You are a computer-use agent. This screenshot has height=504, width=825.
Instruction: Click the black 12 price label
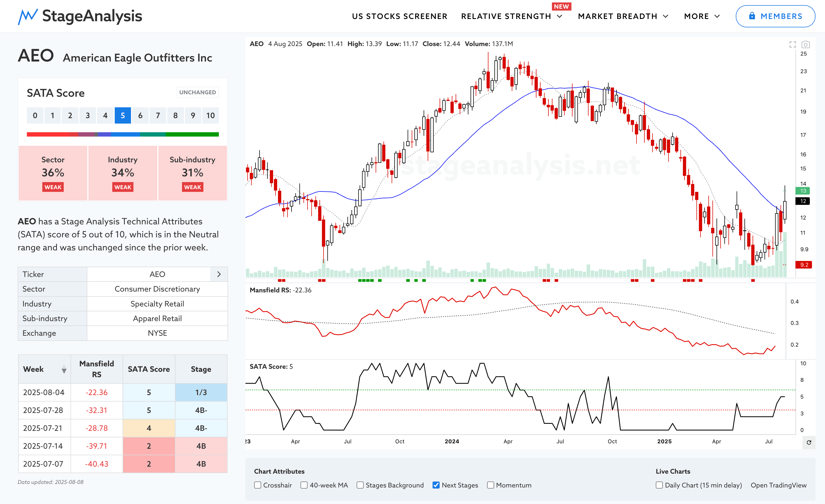(803, 201)
